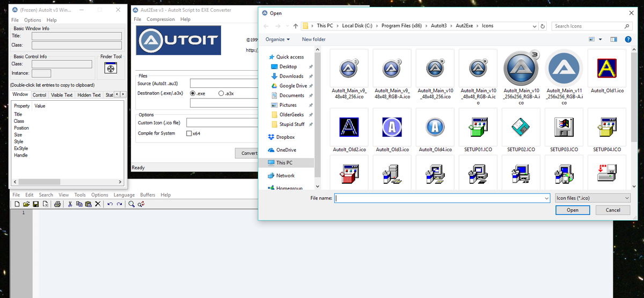The image size is (644, 298).
Task: Toggle the preview pane icon in Open dialog
Action: click(x=614, y=39)
